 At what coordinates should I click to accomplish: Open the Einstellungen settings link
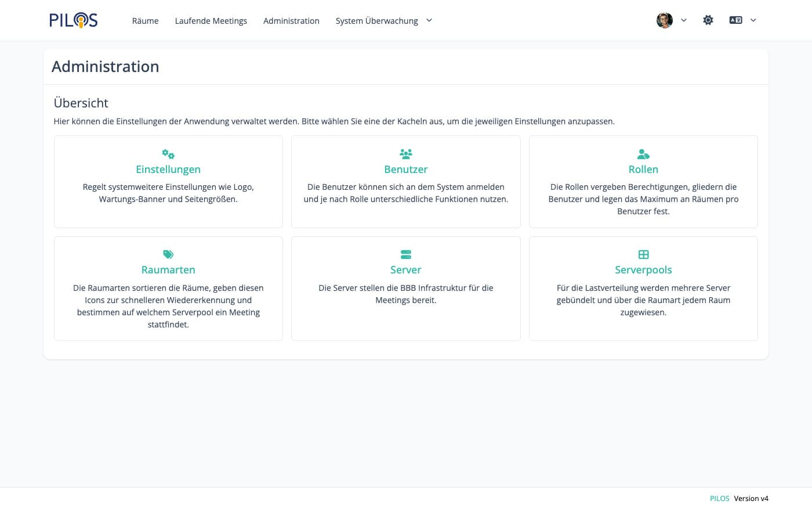pyautogui.click(x=168, y=170)
